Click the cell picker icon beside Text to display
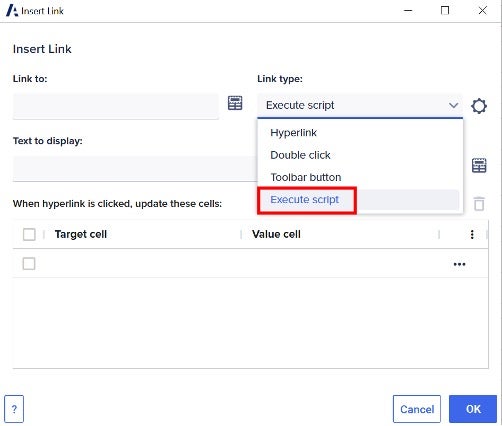Viewport: 502px width, 426px height. (x=479, y=165)
